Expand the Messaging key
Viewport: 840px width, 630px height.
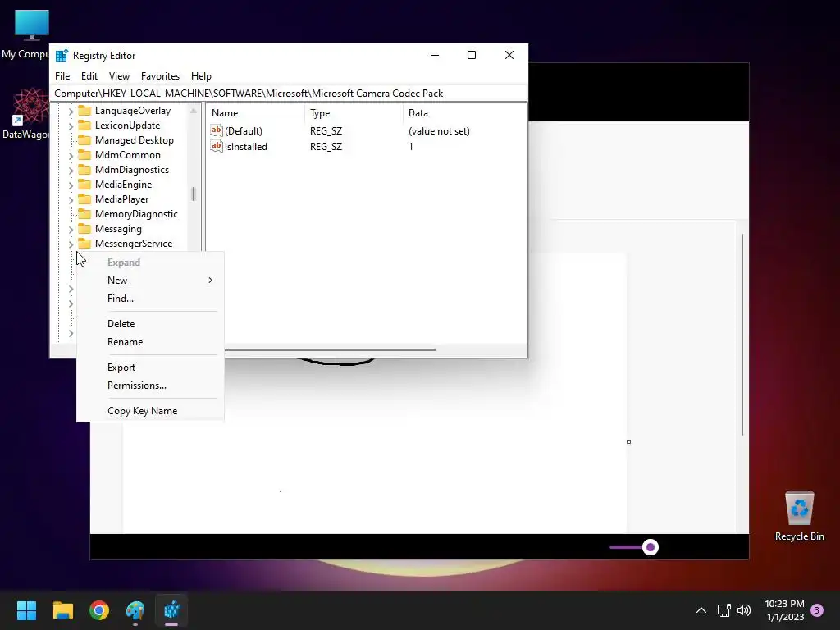[71, 230]
